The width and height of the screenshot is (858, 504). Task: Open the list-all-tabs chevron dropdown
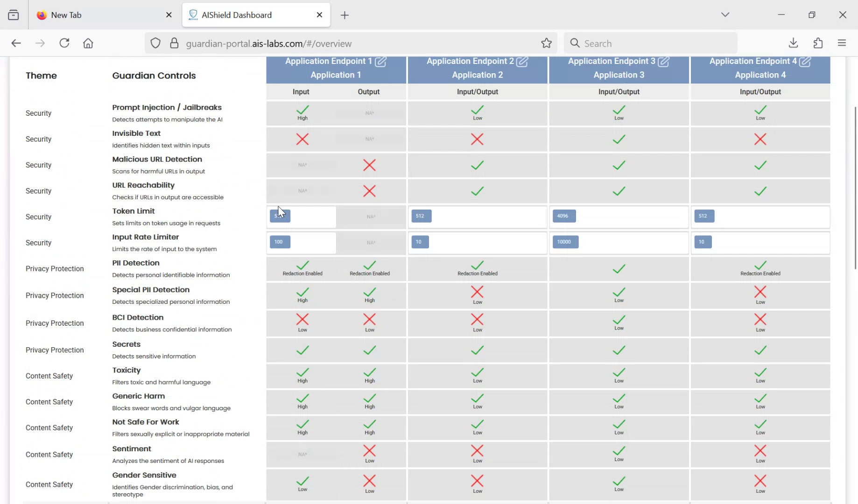[x=725, y=14]
